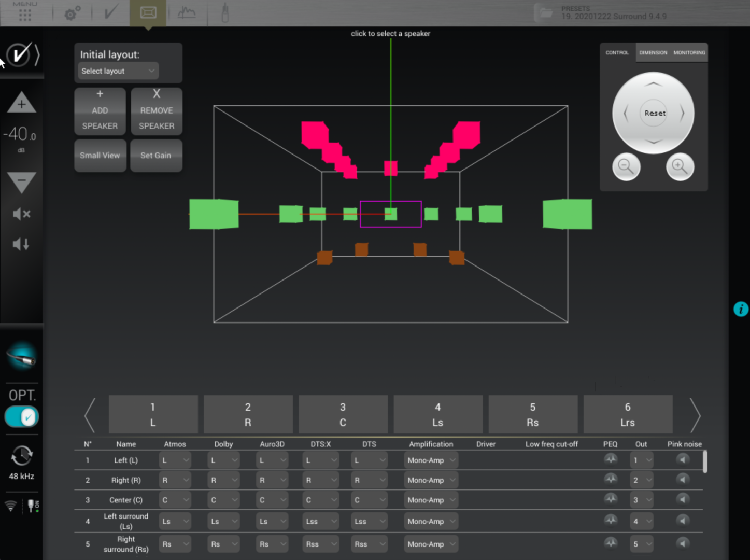
Task: Click the mute volume speaker icon
Action: (x=21, y=214)
